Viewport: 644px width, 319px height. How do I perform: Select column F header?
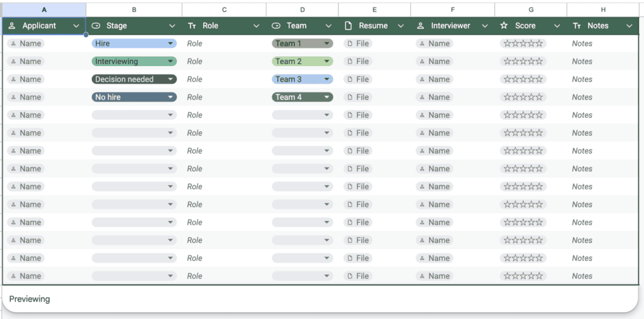[x=453, y=9]
